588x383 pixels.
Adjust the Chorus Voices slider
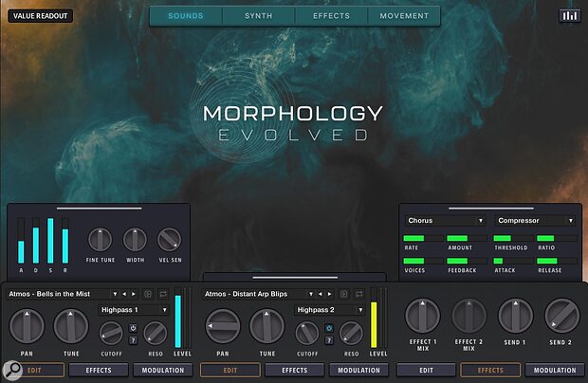pyautogui.click(x=423, y=261)
